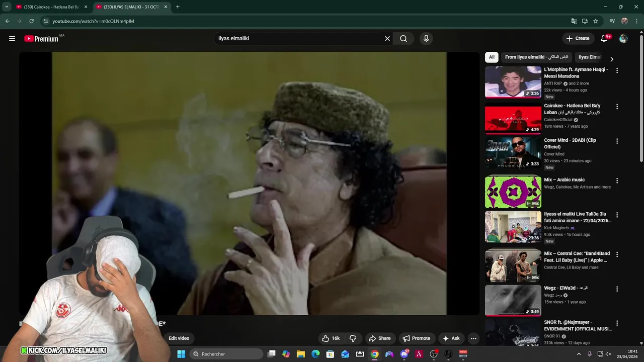644x362 pixels.
Task: Click the Windows Rechercher search box
Action: click(227, 354)
